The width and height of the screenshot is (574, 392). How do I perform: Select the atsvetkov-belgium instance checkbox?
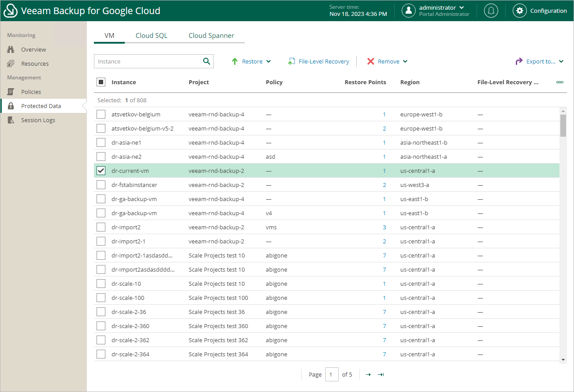point(101,114)
